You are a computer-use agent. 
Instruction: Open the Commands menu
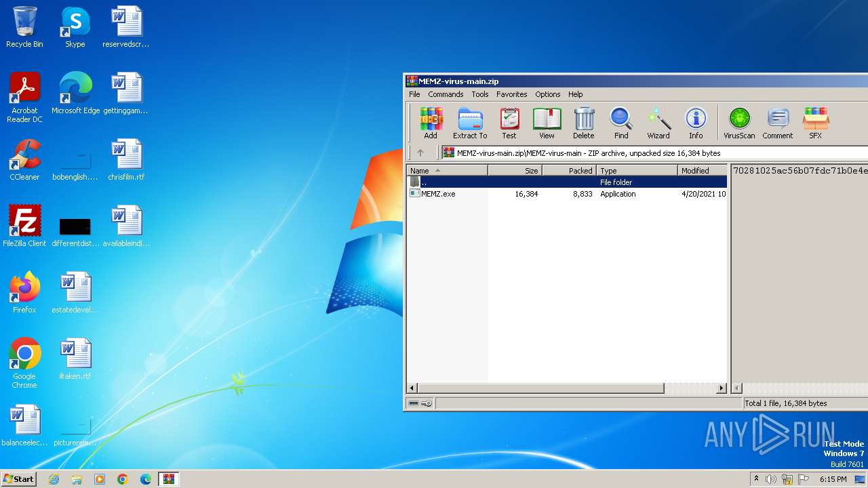click(x=446, y=94)
